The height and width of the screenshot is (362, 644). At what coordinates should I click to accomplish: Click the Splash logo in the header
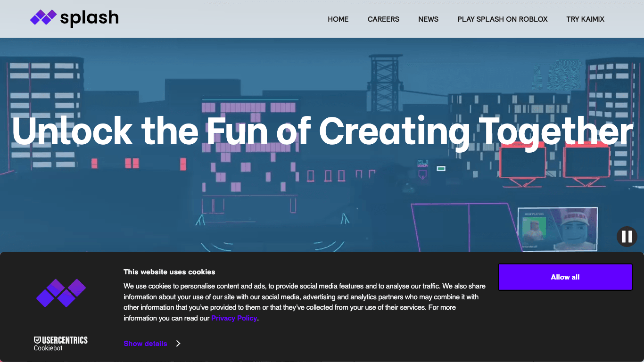tap(74, 18)
